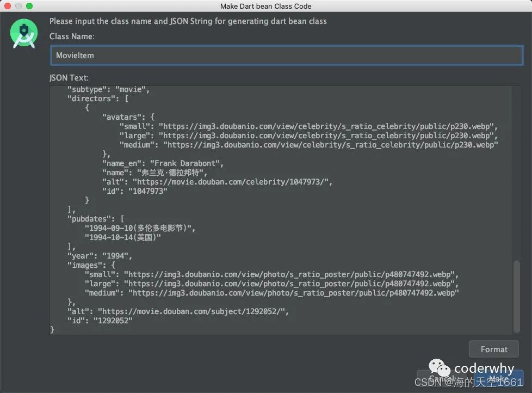Viewport: 532px width, 393px height.
Task: Click the "subtype": "movie" line
Action: 109,89
